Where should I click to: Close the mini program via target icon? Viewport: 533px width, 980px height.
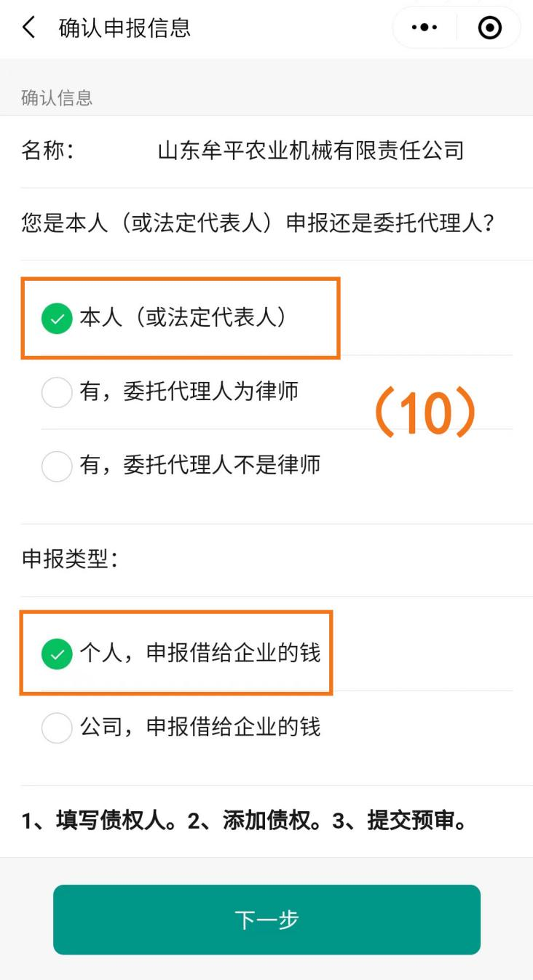click(490, 28)
